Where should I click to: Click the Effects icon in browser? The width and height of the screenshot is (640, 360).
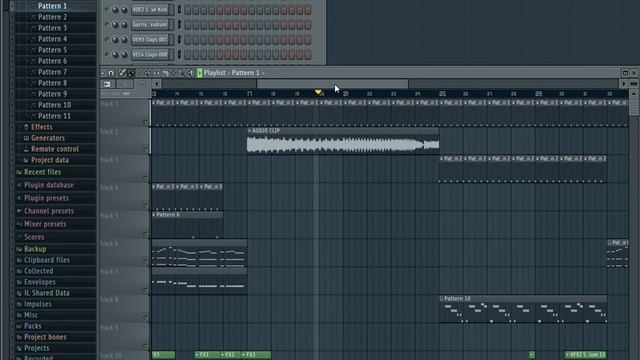coord(26,127)
